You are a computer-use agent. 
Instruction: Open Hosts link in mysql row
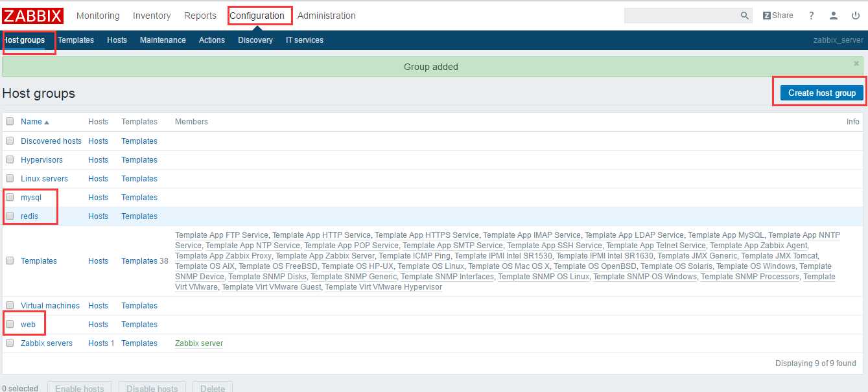(98, 197)
